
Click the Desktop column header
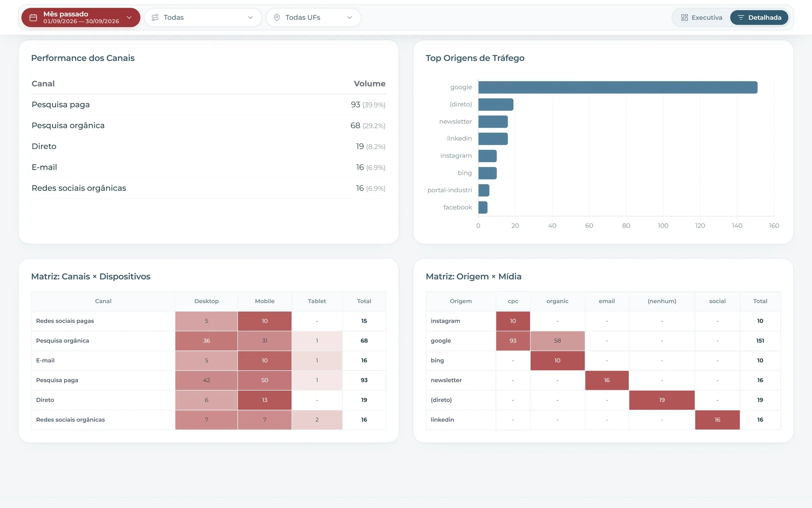coord(206,301)
